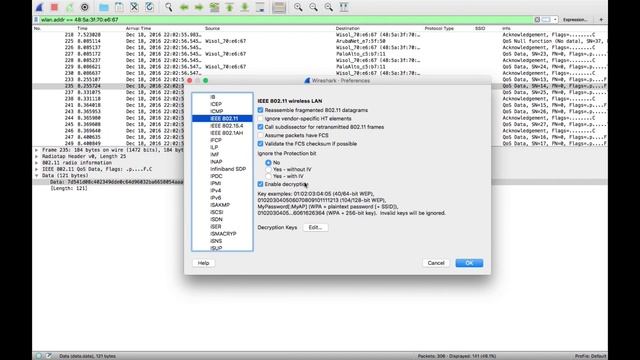640x360 pixels.
Task: Sort by the Source column header
Action: click(212, 29)
